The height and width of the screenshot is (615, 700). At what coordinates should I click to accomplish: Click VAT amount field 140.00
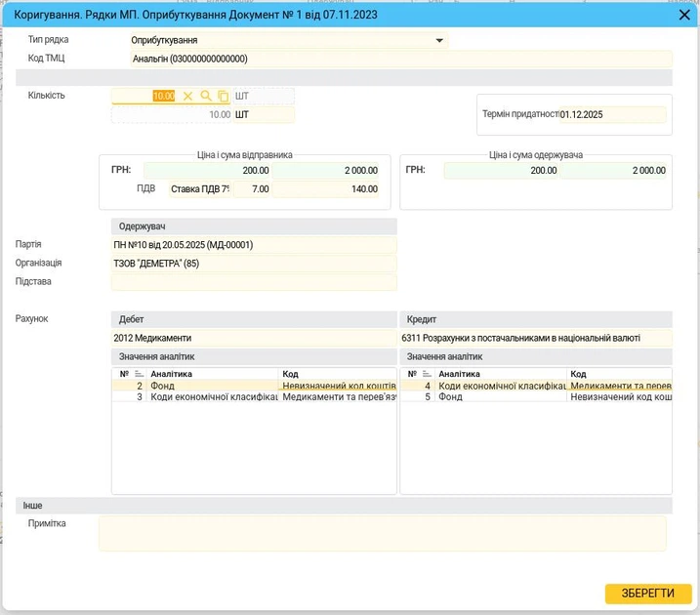click(325, 189)
